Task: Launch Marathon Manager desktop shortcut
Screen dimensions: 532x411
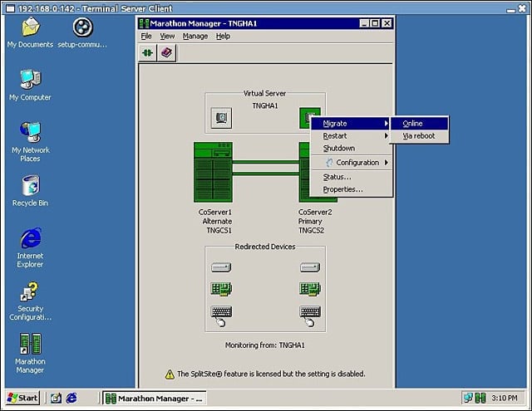Action: (x=31, y=344)
